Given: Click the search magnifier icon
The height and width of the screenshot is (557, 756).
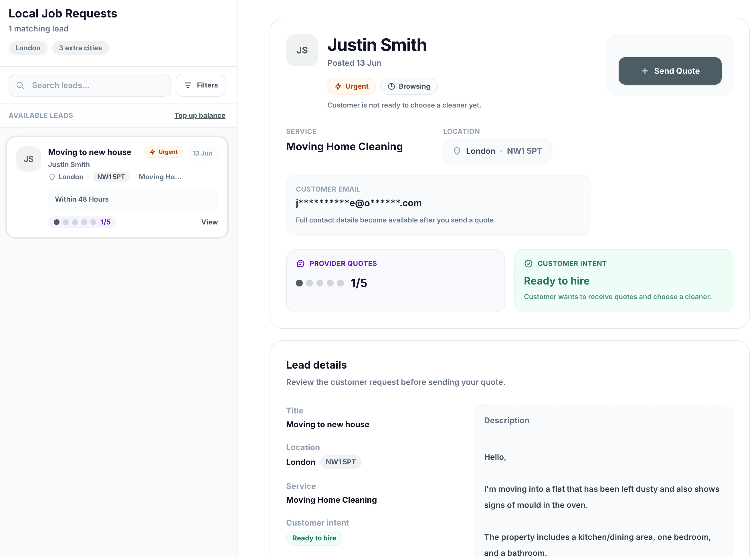Looking at the screenshot, I should tap(20, 85).
